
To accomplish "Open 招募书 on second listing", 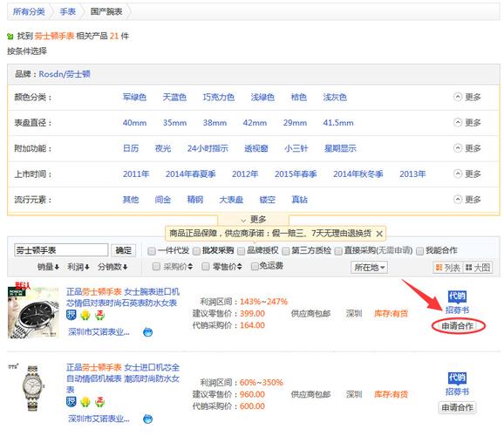I will point(457,392).
